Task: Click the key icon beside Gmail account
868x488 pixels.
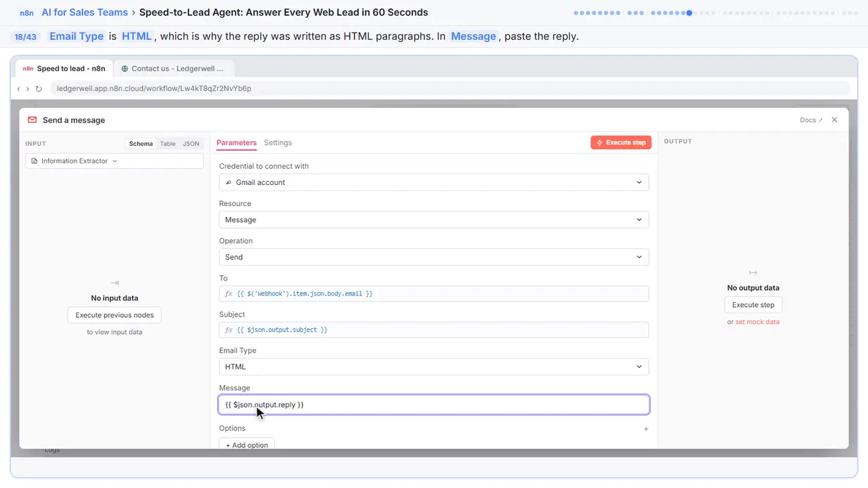Action: (x=229, y=182)
